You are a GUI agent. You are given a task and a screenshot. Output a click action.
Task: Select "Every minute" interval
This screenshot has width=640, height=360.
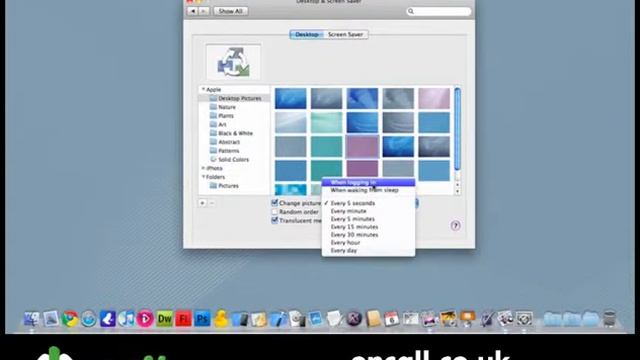pyautogui.click(x=369, y=211)
